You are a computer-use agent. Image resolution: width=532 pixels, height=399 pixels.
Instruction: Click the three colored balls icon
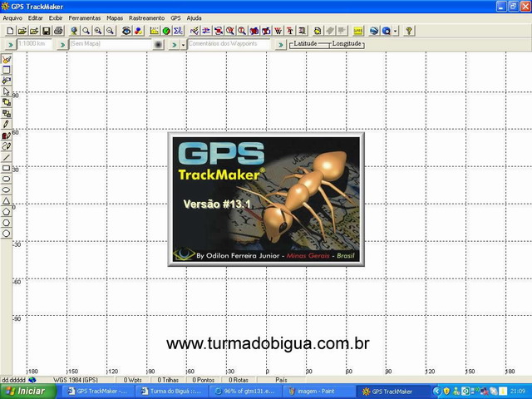138,31
